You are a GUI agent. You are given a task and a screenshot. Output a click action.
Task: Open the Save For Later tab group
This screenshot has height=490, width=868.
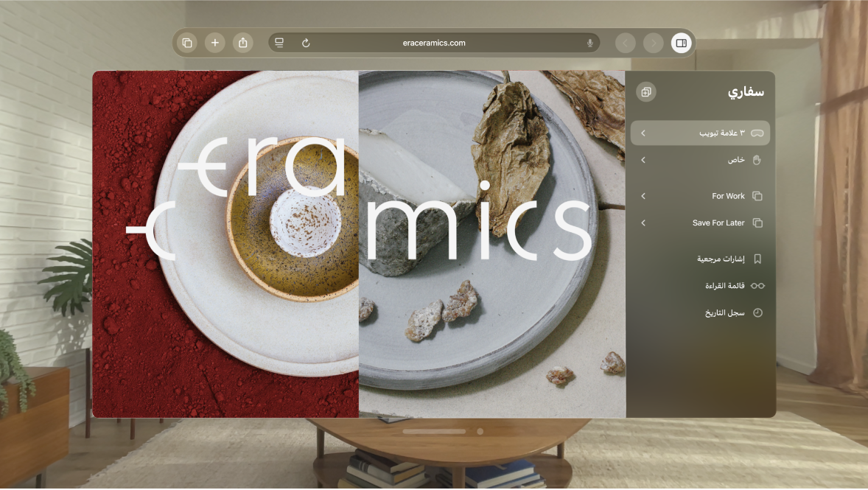click(700, 223)
